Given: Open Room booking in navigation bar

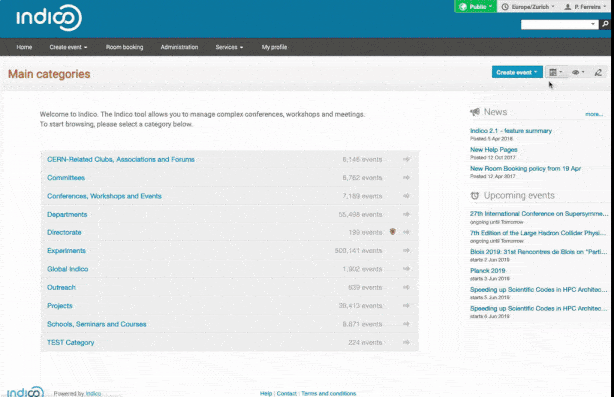Looking at the screenshot, I should (124, 47).
